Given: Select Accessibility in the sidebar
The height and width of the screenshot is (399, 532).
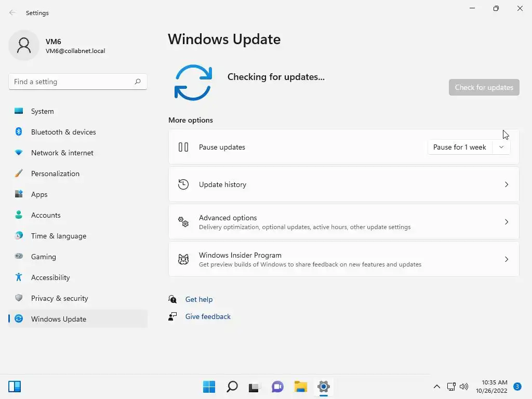Looking at the screenshot, I should pyautogui.click(x=78, y=277).
